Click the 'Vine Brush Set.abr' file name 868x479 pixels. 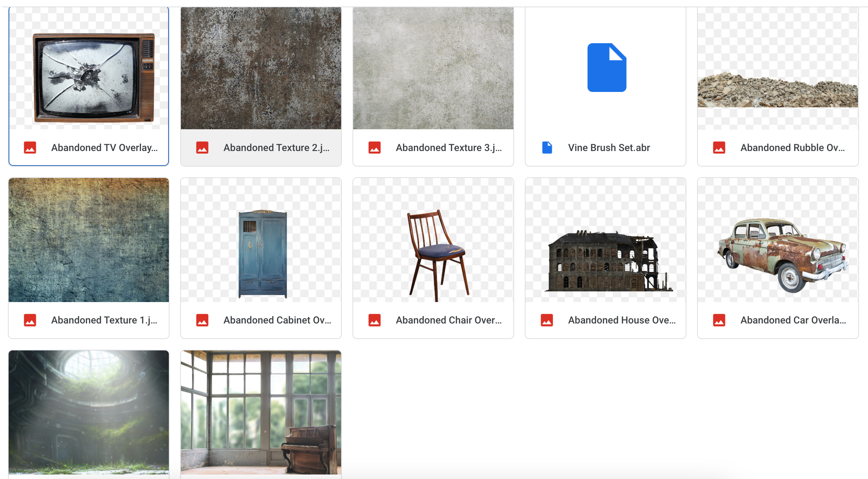609,148
